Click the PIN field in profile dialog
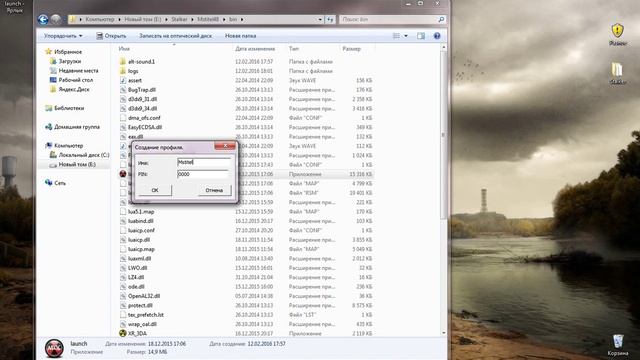The width and height of the screenshot is (640, 360). (x=203, y=174)
